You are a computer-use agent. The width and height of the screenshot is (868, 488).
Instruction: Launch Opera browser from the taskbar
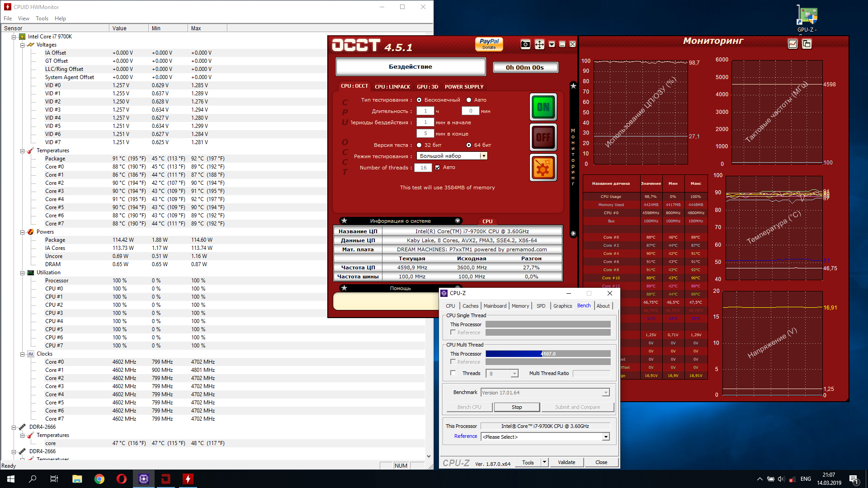(121, 479)
